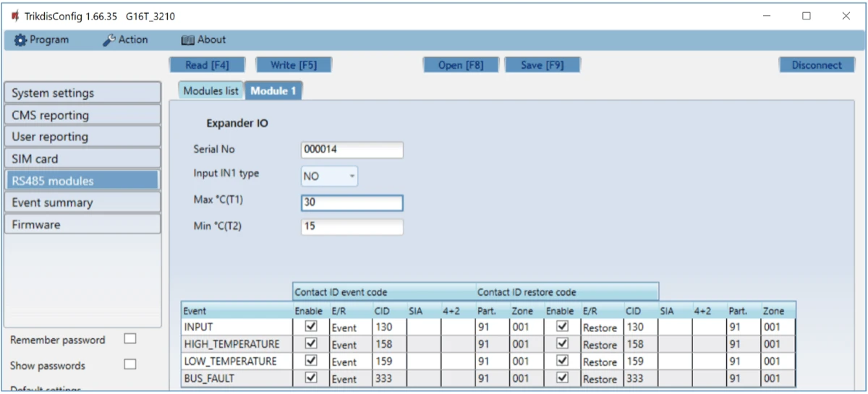Image resolution: width=868 pixels, height=394 pixels.
Task: Open the Program menu
Action: coord(42,40)
